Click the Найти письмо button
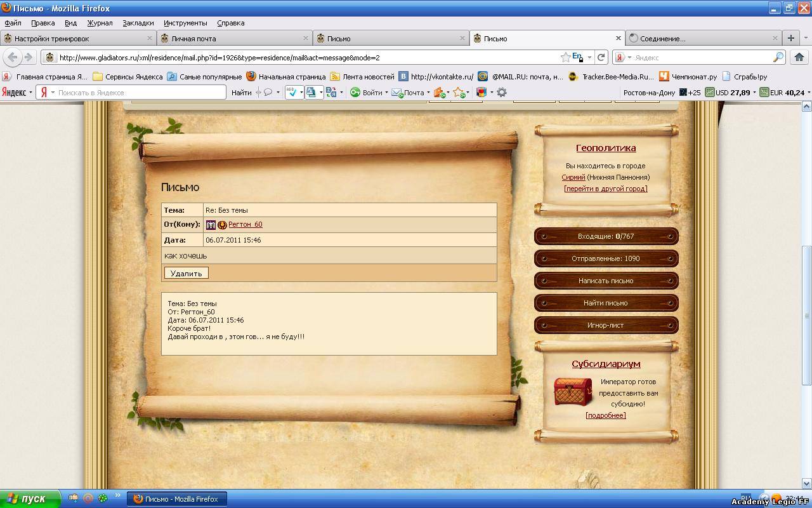Viewport: 812px width, 508px height. (606, 303)
